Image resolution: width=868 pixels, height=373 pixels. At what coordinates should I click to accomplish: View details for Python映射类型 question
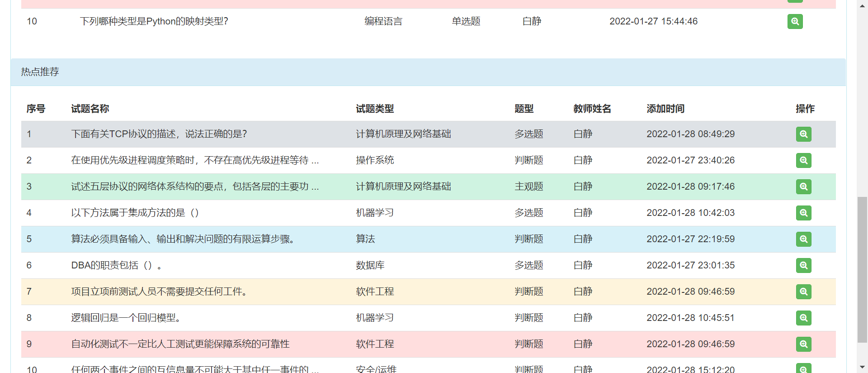point(795,21)
